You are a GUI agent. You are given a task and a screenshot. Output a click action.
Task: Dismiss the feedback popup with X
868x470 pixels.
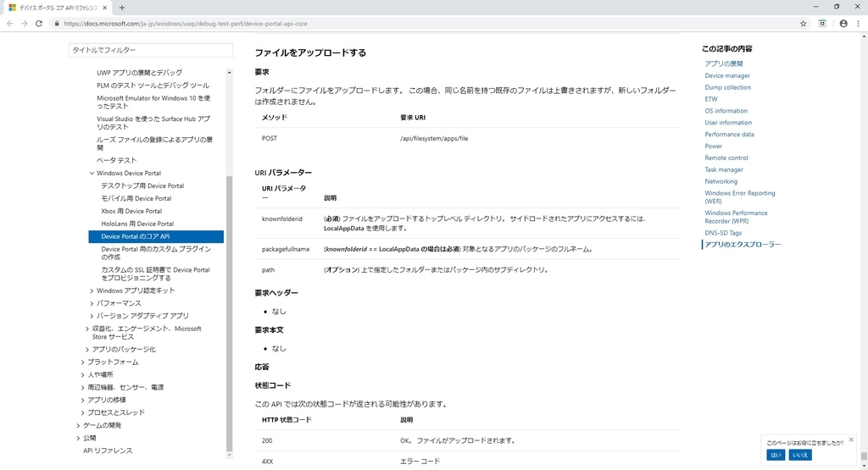[851, 440]
